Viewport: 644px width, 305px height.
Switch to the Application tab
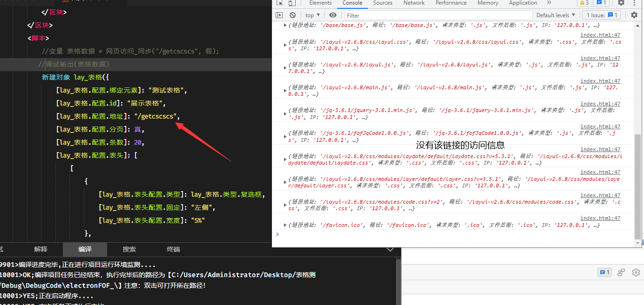tap(523, 3)
